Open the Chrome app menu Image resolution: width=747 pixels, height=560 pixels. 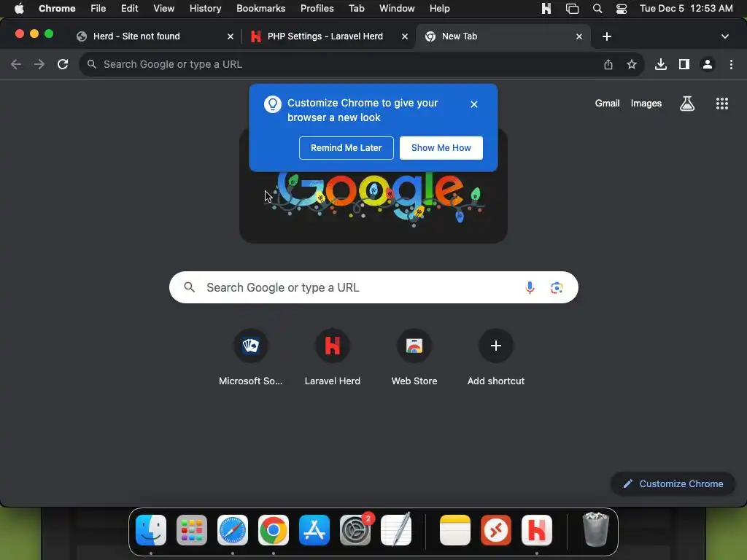[x=57, y=9]
